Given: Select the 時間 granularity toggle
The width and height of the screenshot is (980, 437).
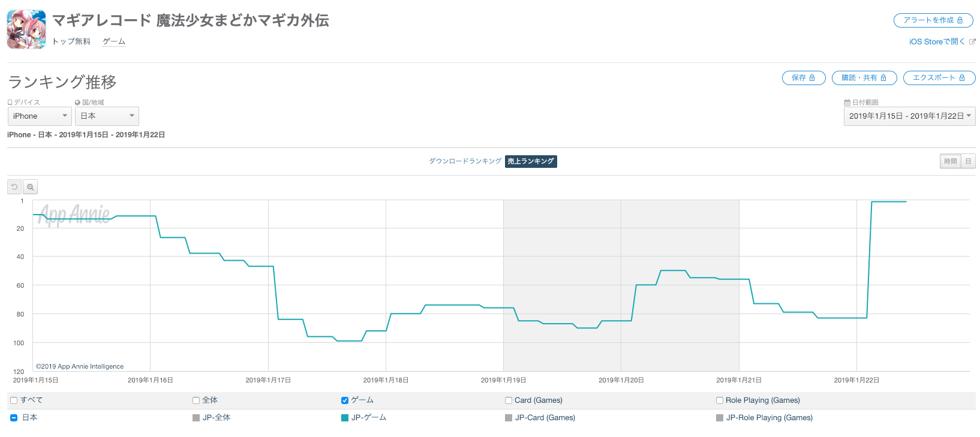Looking at the screenshot, I should tap(951, 161).
